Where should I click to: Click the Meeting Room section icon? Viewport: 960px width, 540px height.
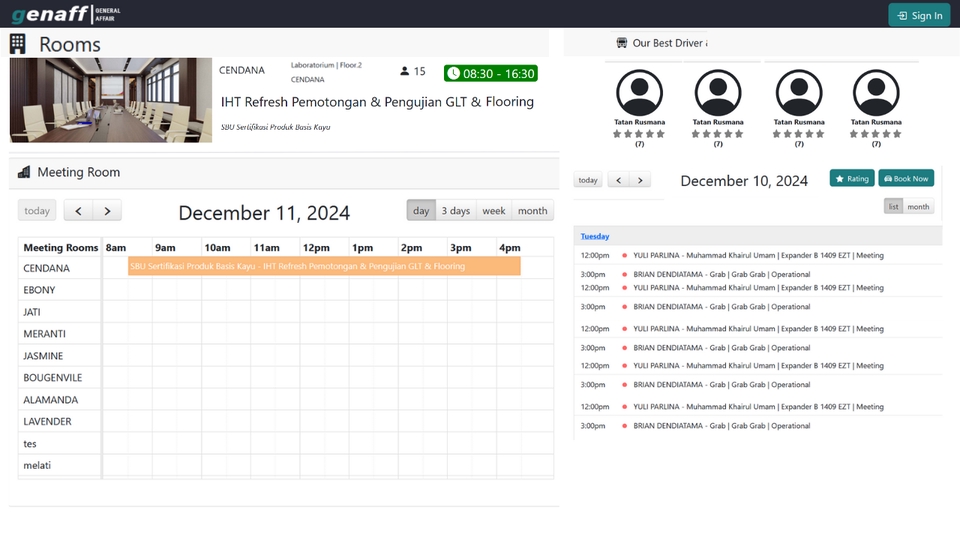(24, 172)
